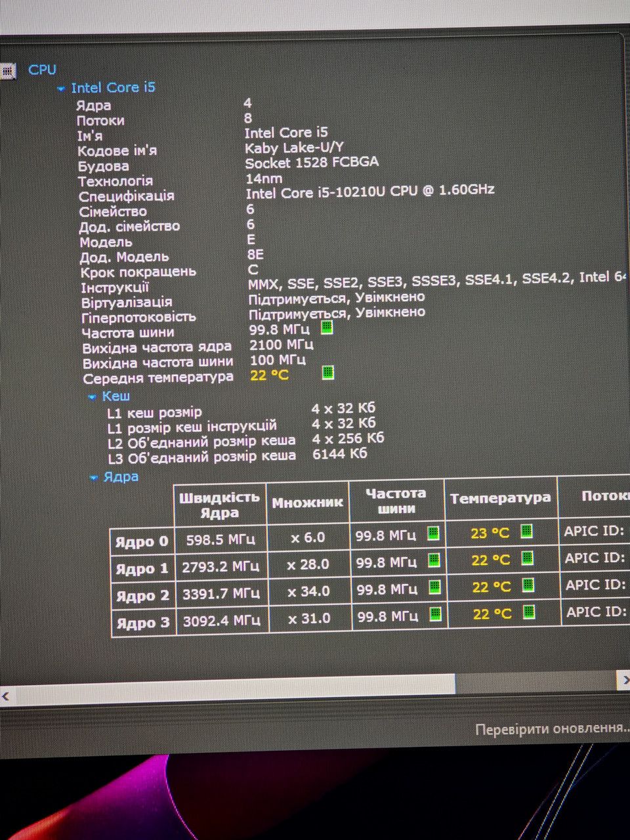630x840 pixels.
Task: Click Ядро 0 bus frequency graph icon
Action: pos(433,533)
